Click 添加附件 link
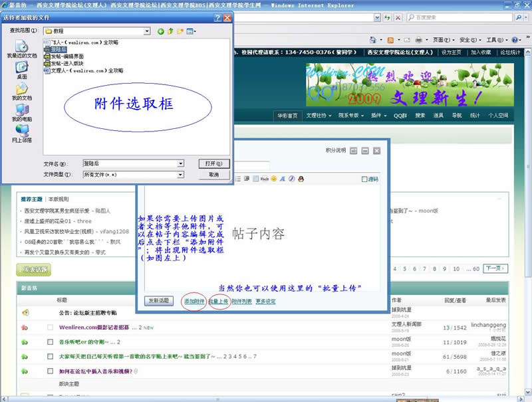Image resolution: width=532 pixels, height=402 pixels. click(194, 301)
